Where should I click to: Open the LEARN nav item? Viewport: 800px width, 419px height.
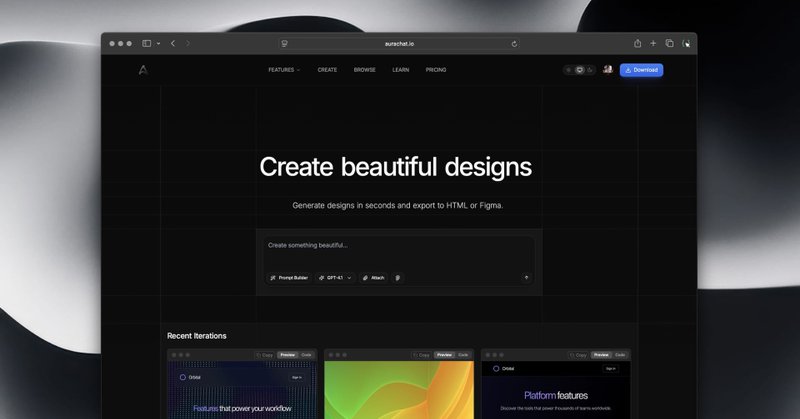[401, 70]
